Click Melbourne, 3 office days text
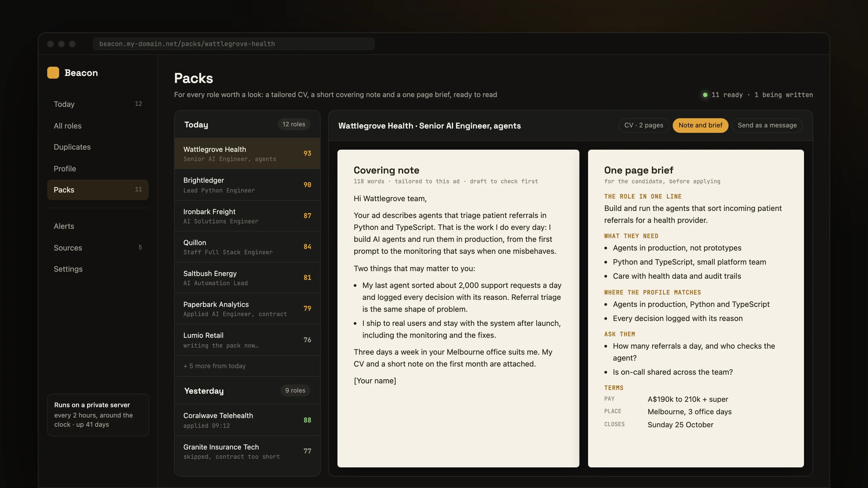 pos(690,412)
